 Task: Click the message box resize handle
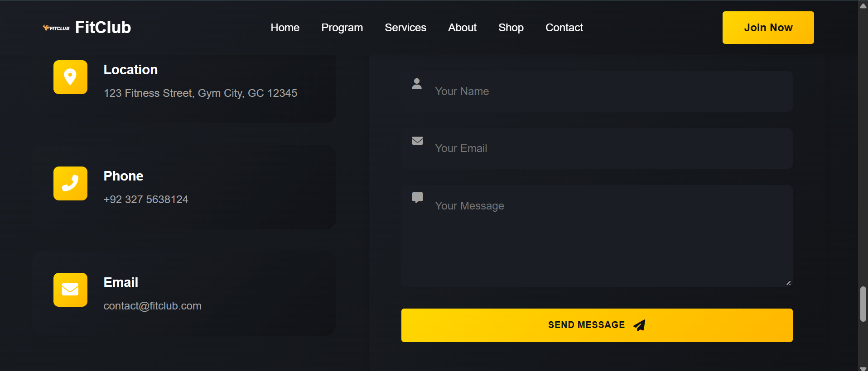coord(788,283)
